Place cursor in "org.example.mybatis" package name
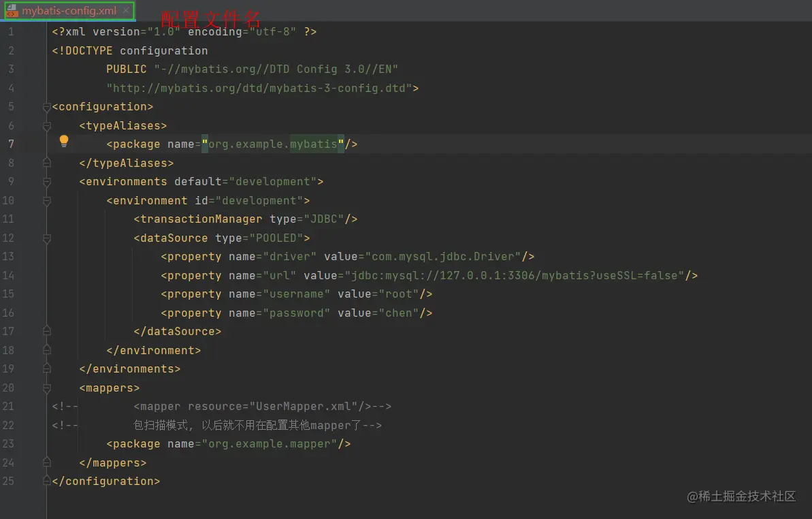The image size is (812, 519). [x=273, y=144]
